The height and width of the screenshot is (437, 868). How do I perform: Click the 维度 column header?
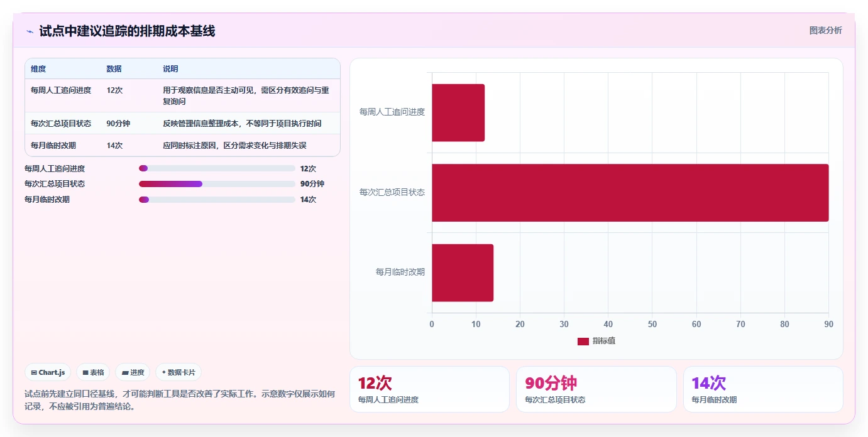pyautogui.click(x=38, y=69)
